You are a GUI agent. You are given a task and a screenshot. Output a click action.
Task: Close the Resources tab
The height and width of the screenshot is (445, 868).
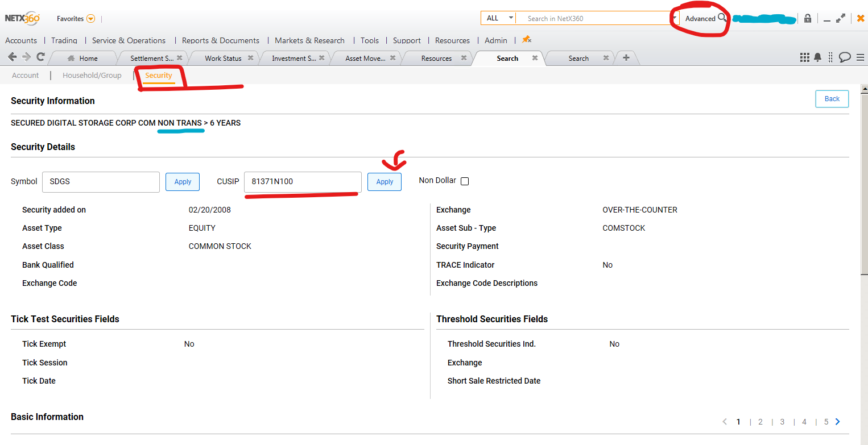[x=464, y=58]
